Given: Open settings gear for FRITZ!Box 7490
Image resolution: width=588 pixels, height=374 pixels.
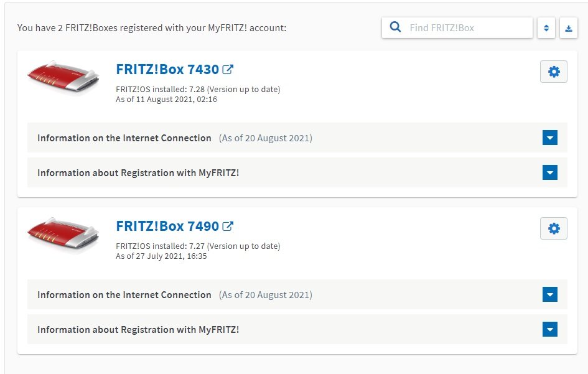Looking at the screenshot, I should pos(554,228).
